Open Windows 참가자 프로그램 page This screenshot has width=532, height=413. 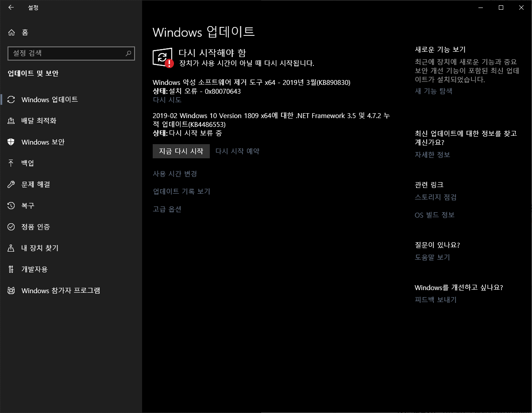(x=71, y=291)
